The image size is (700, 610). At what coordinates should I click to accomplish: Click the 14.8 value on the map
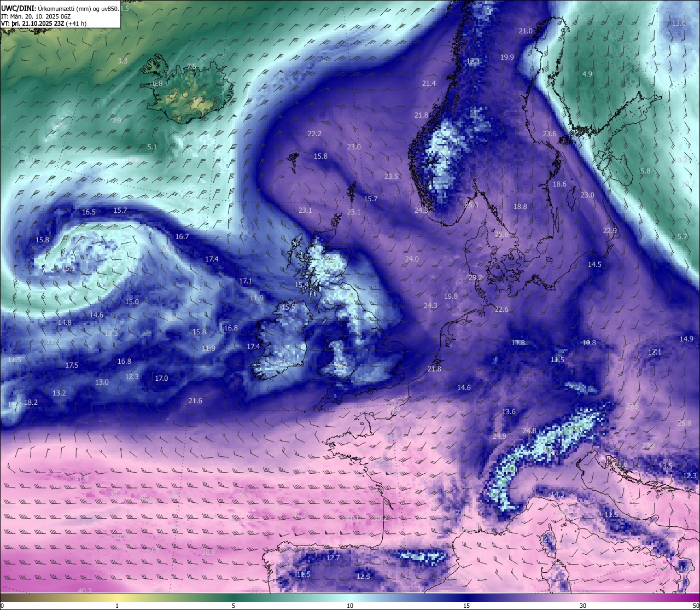tap(65, 322)
